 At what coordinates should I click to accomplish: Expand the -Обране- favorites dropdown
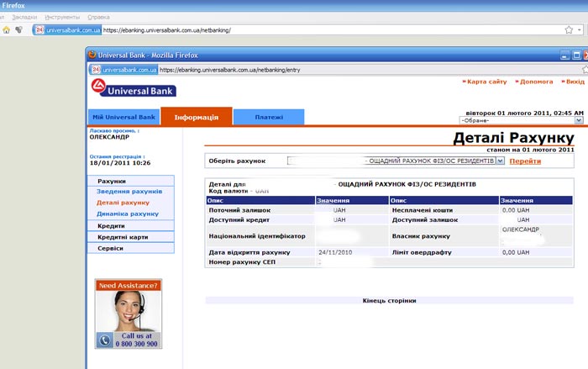click(579, 120)
